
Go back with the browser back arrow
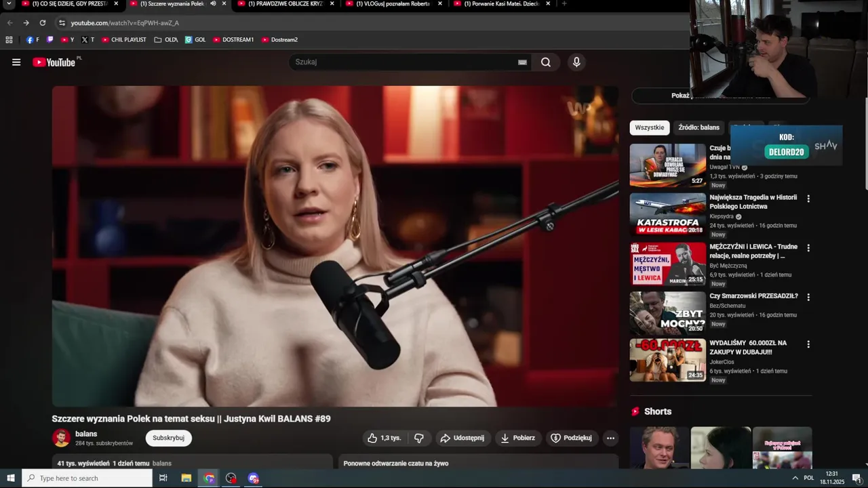[x=9, y=22]
